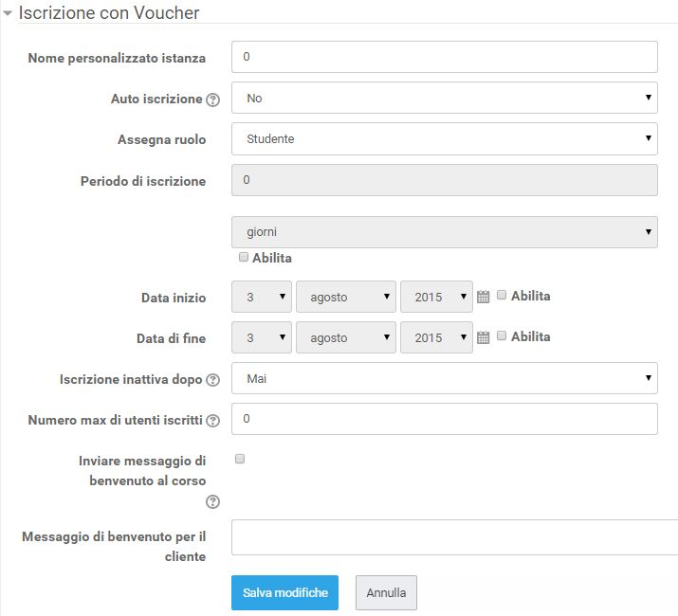Screen dimensions: 678x616
Task: Open the Data inizio month dropdown agosto
Action: click(346, 297)
